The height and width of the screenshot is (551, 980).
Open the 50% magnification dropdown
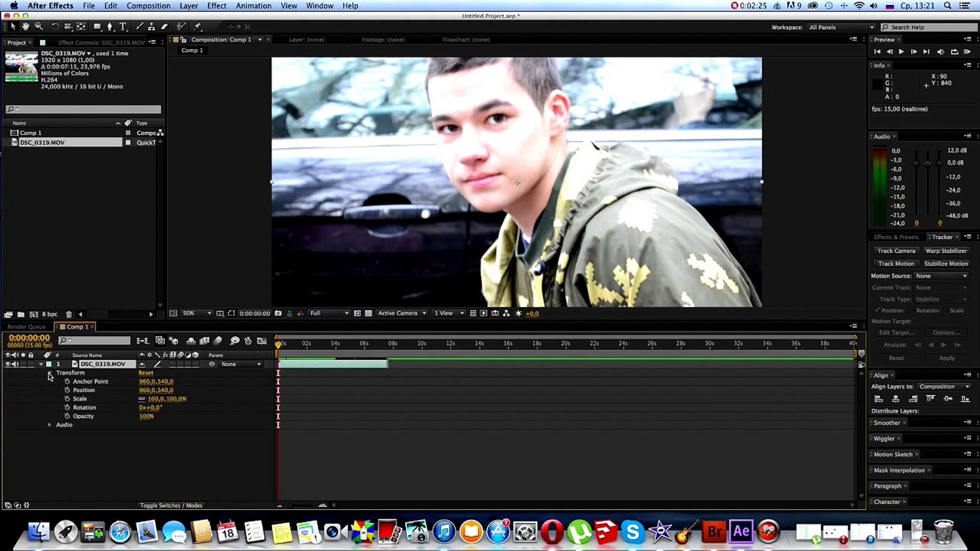(197, 313)
